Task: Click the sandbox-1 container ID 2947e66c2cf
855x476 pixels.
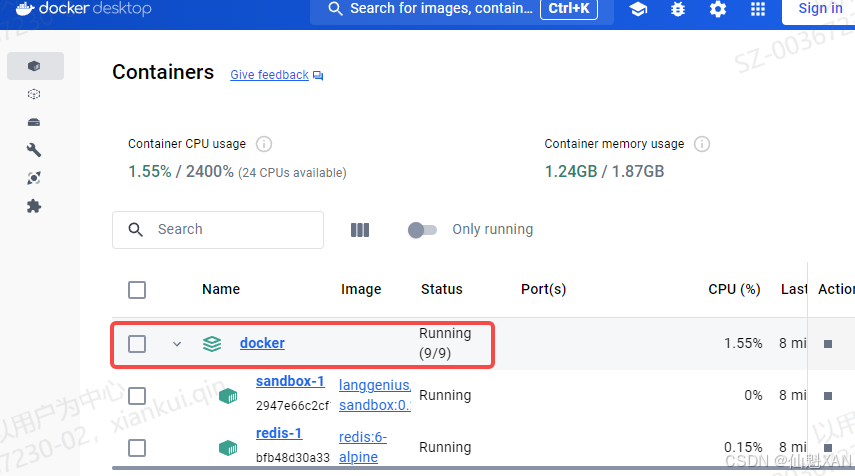Action: [x=293, y=406]
